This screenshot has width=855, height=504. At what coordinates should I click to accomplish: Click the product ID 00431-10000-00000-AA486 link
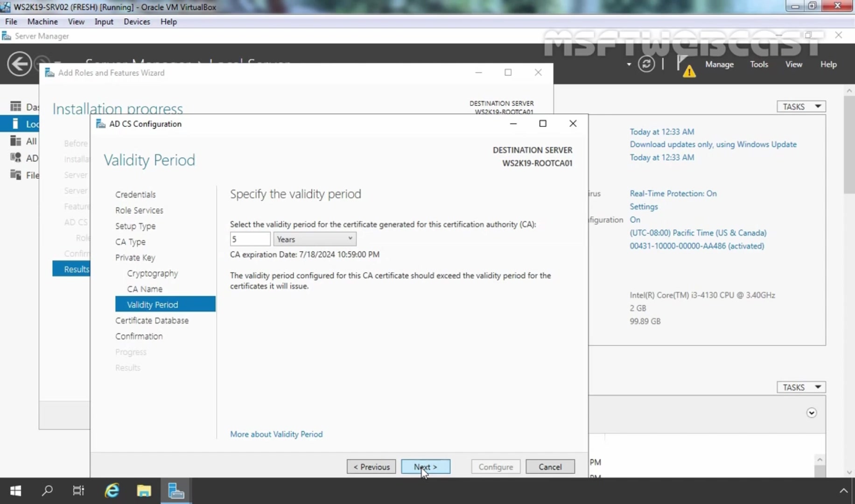pyautogui.click(x=697, y=245)
